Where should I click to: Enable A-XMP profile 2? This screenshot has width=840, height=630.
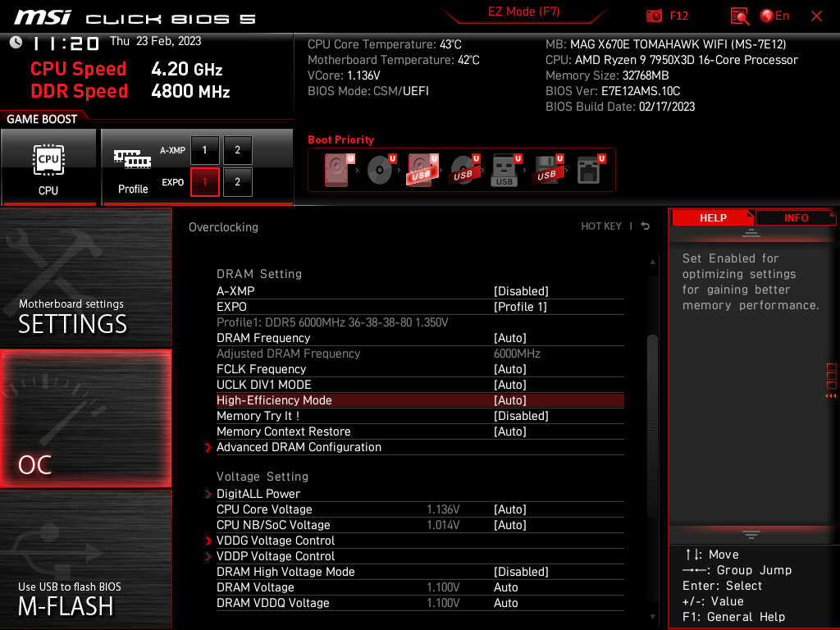pyautogui.click(x=237, y=150)
